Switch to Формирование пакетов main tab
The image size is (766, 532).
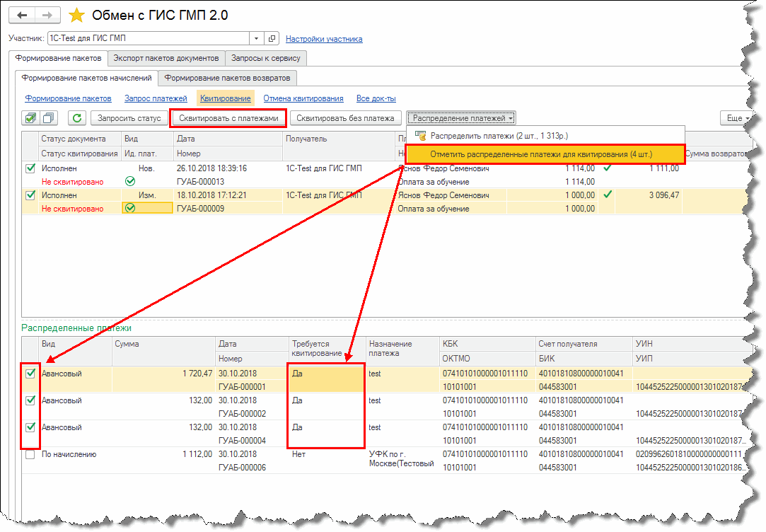point(58,58)
